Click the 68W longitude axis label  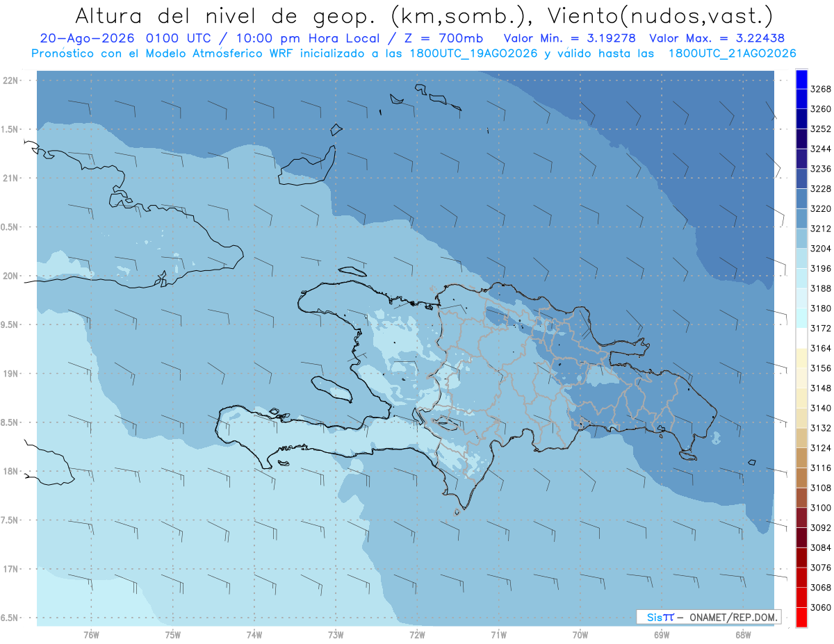coord(742,634)
